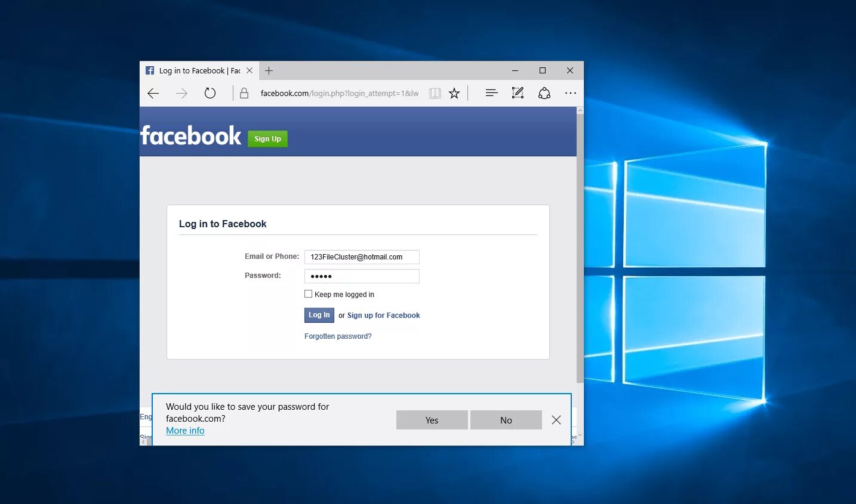This screenshot has width=856, height=504.
Task: Click the page vertical scrollbar
Action: [x=580, y=248]
